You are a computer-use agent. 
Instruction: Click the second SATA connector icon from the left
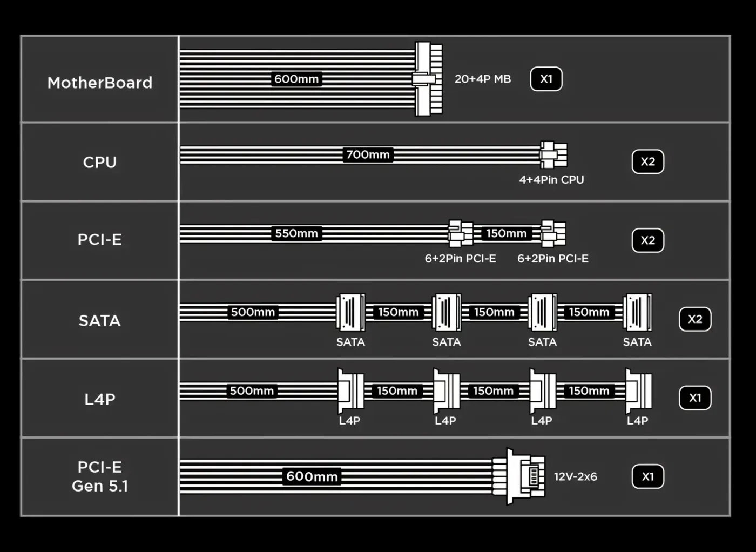point(447,312)
